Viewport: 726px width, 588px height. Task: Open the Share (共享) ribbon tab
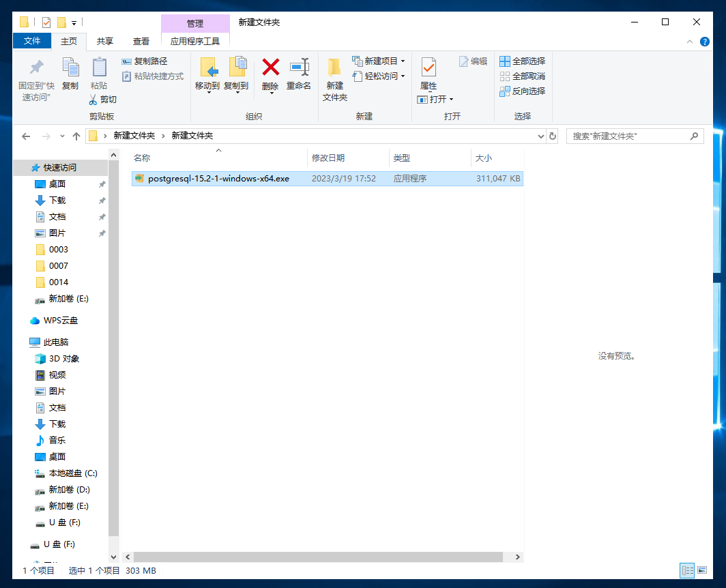(105, 42)
